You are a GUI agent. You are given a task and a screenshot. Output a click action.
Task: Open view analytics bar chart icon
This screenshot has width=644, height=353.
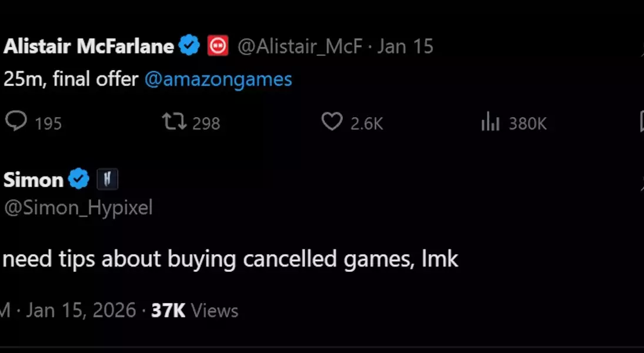click(490, 122)
